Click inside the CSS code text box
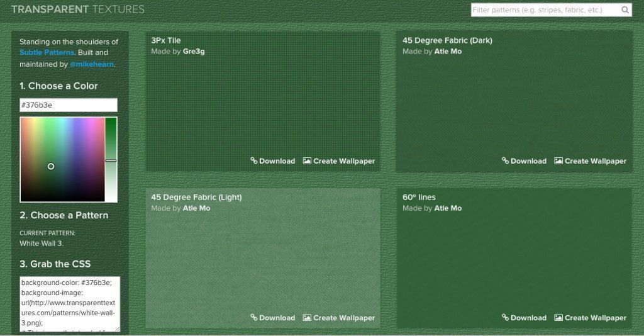644x336 pixels. pyautogui.click(x=69, y=302)
